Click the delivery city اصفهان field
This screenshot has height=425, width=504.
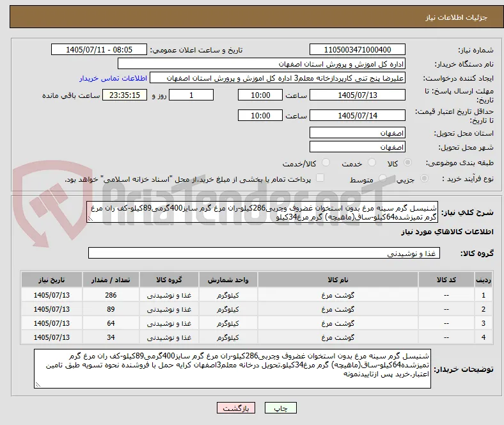(x=357, y=147)
